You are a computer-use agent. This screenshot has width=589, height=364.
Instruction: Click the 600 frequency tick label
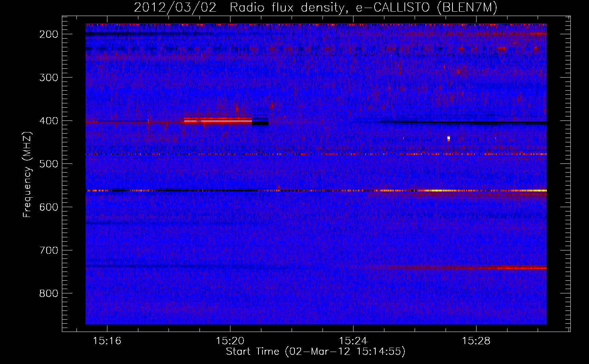click(49, 207)
